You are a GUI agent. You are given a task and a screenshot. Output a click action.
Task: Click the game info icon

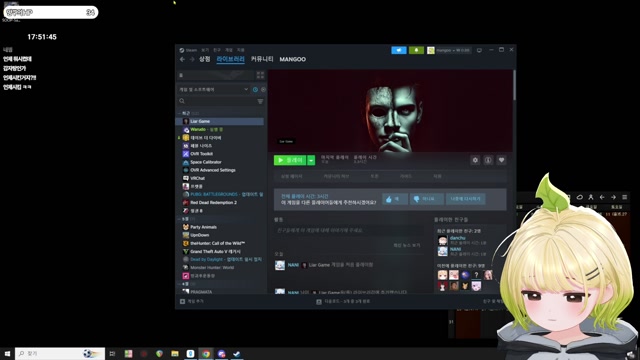488,160
